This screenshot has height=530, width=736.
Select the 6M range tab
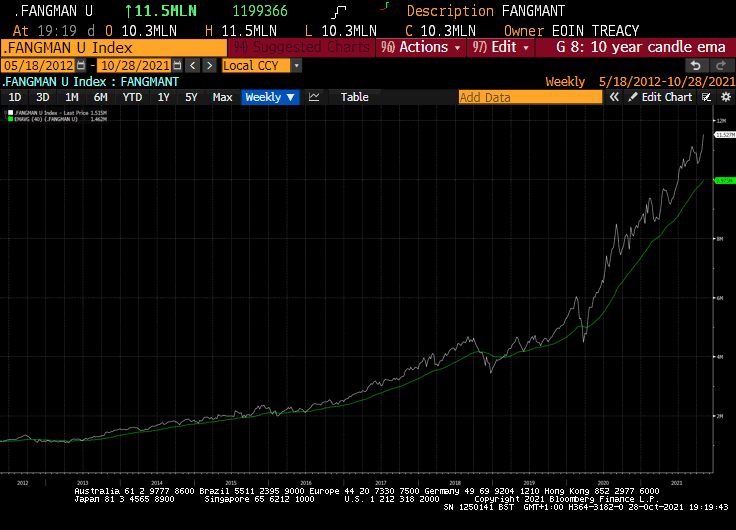[x=100, y=97]
